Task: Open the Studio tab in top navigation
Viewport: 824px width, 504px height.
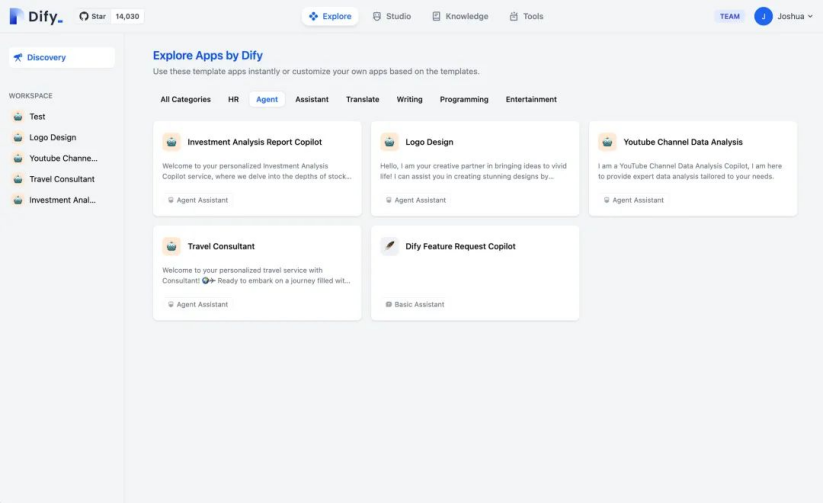Action: (391, 16)
